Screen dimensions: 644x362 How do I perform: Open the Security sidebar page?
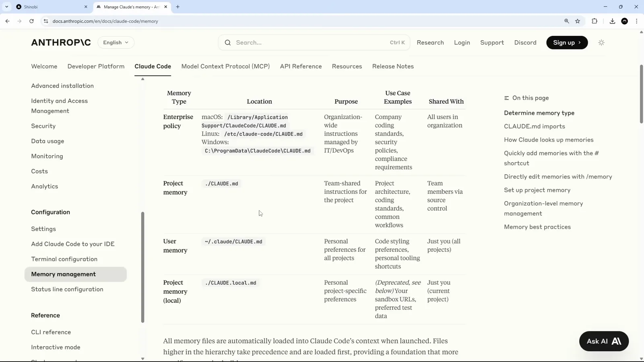pyautogui.click(x=43, y=126)
